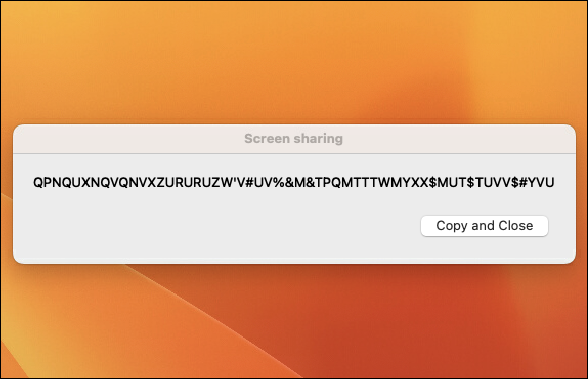588x379 pixels.
Task: Click the orange desktop wallpaper above the dialog
Action: click(294, 62)
